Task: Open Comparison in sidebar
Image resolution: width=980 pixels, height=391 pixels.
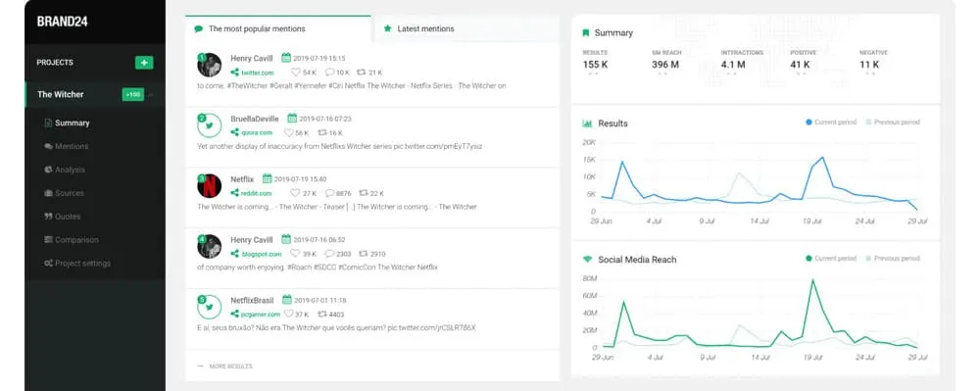Action: (76, 240)
